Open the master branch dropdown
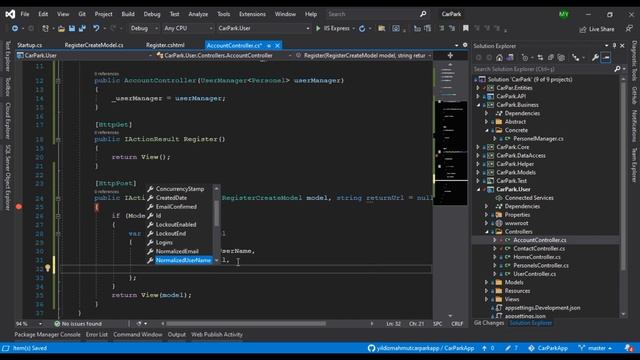This screenshot has width=640, height=360. point(595,348)
